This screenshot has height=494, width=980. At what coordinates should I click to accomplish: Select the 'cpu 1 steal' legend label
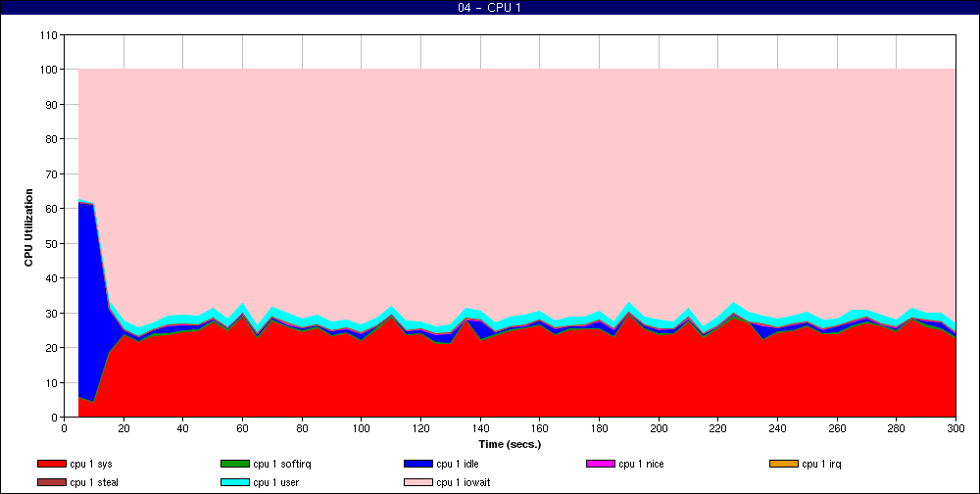pos(94,483)
